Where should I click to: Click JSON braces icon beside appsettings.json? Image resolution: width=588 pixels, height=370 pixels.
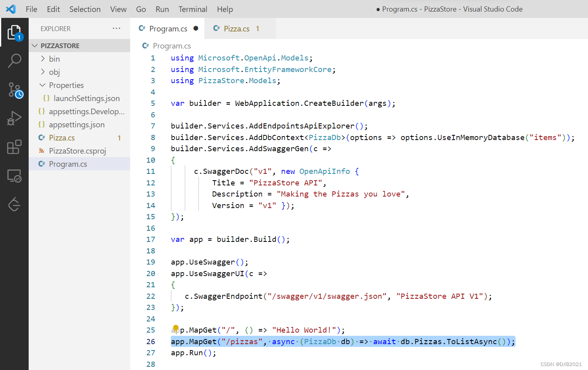[41, 125]
